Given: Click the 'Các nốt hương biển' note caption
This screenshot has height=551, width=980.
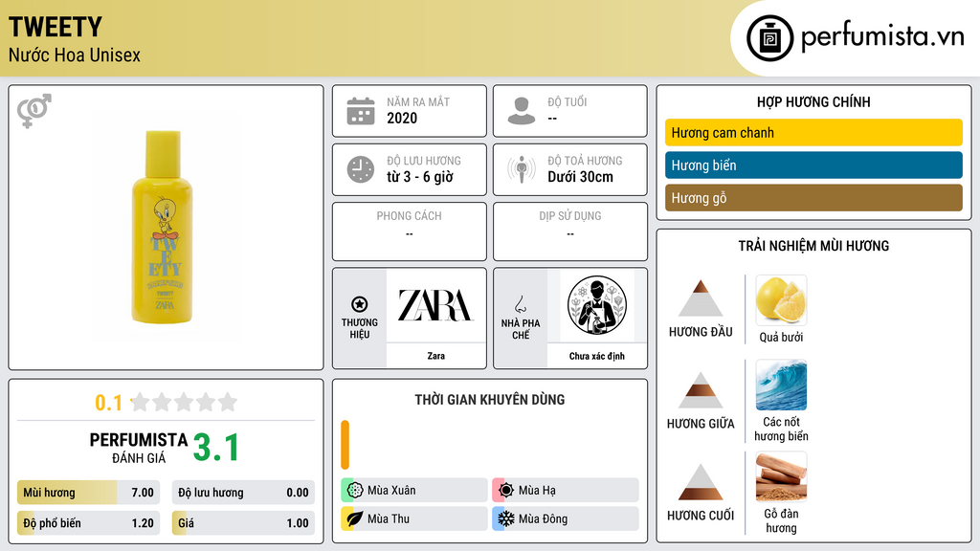Looking at the screenshot, I should click(x=781, y=429).
